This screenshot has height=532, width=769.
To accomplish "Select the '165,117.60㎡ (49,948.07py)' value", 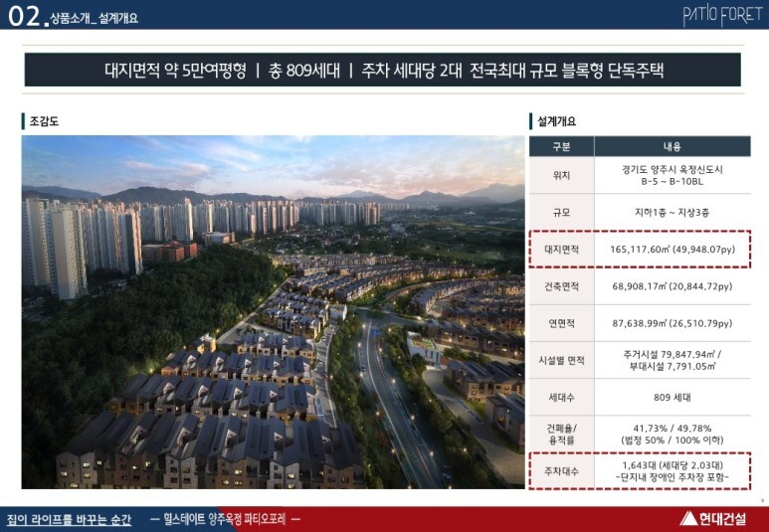I will (x=673, y=250).
